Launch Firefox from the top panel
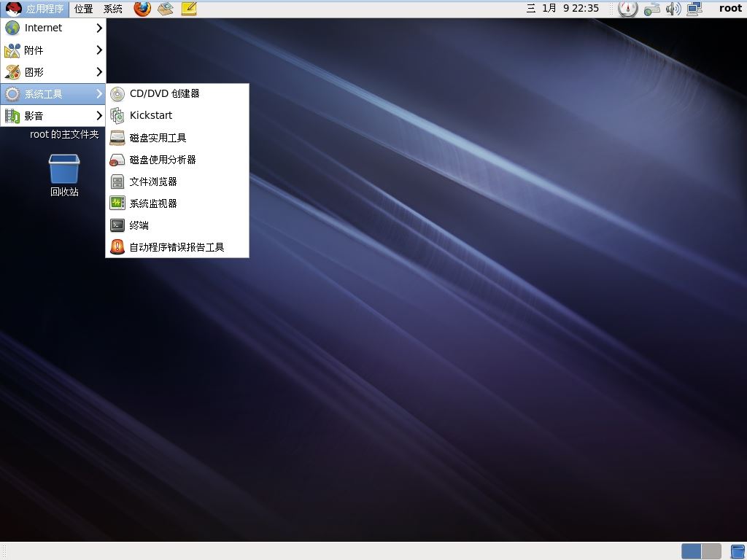Screen dimensions: 747x560 (x=142, y=9)
